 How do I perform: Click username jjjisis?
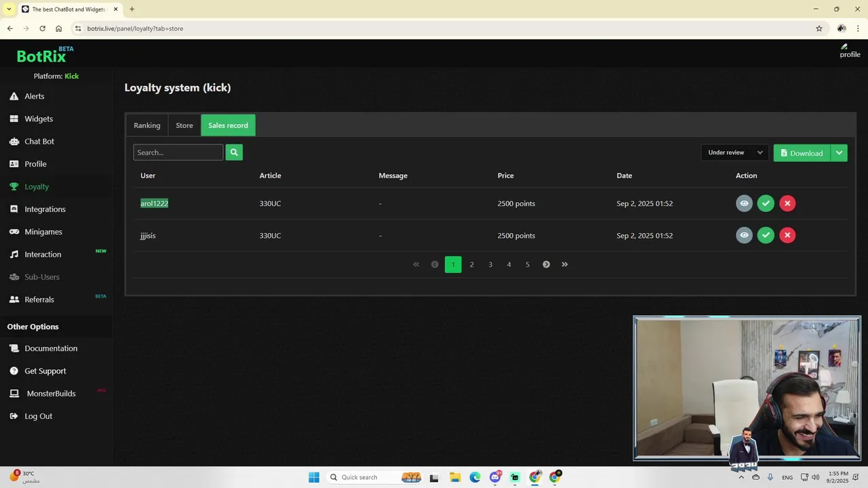pos(148,236)
